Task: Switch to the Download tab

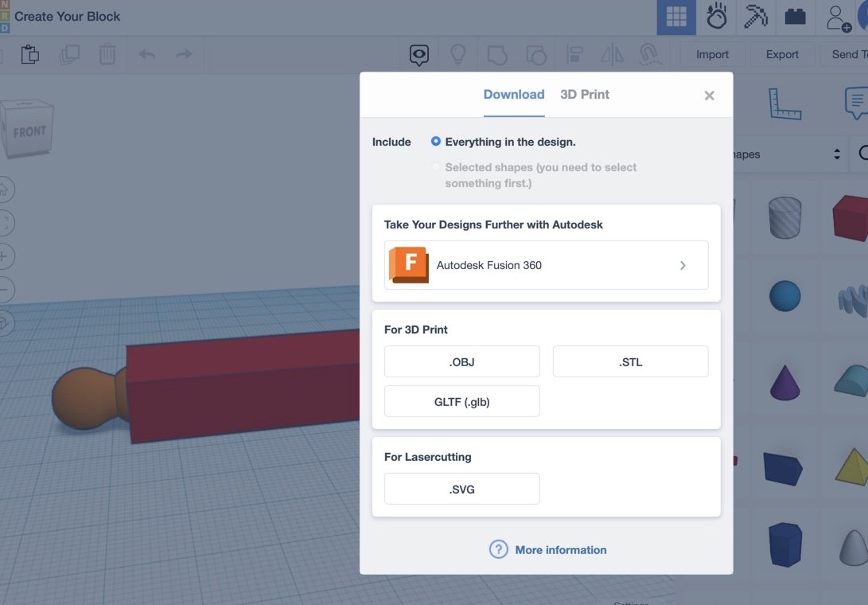Action: click(514, 95)
